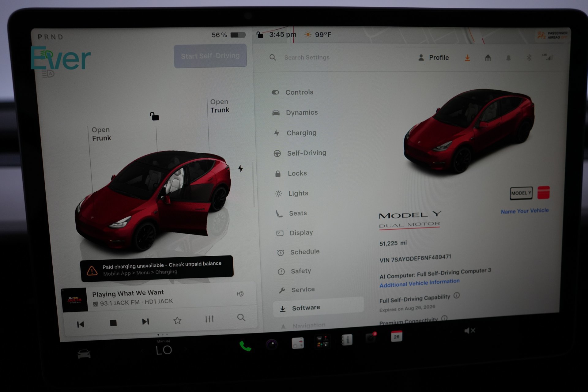Open the Calendar app showing 26
The image size is (588, 392).
pyautogui.click(x=397, y=336)
